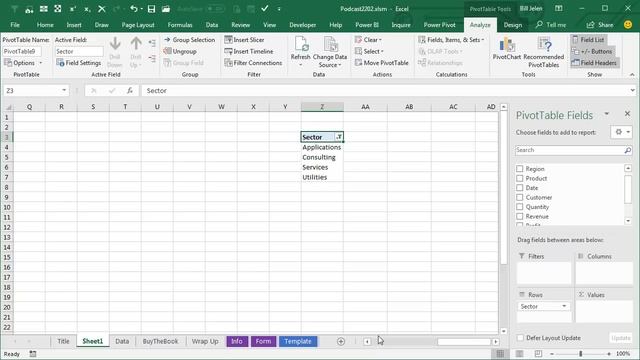Open the Name Box dropdown arrow
Image resolution: width=640 pixels, height=360 pixels.
point(64,91)
